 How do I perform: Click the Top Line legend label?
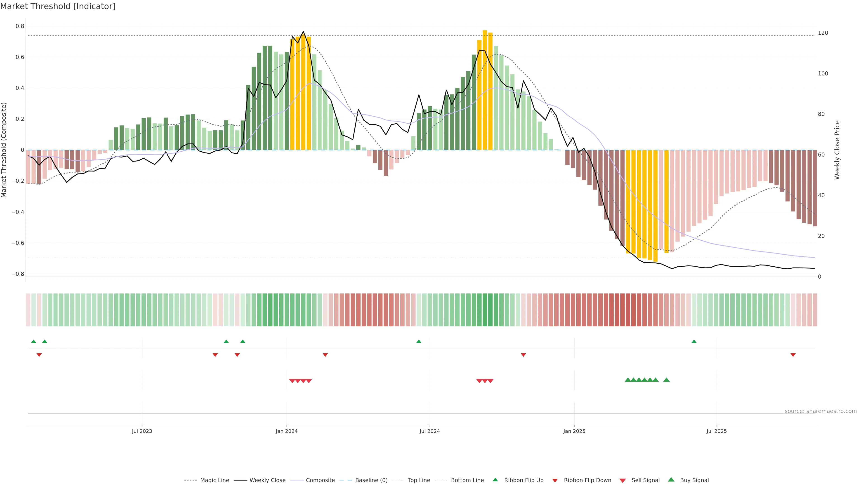tap(419, 480)
